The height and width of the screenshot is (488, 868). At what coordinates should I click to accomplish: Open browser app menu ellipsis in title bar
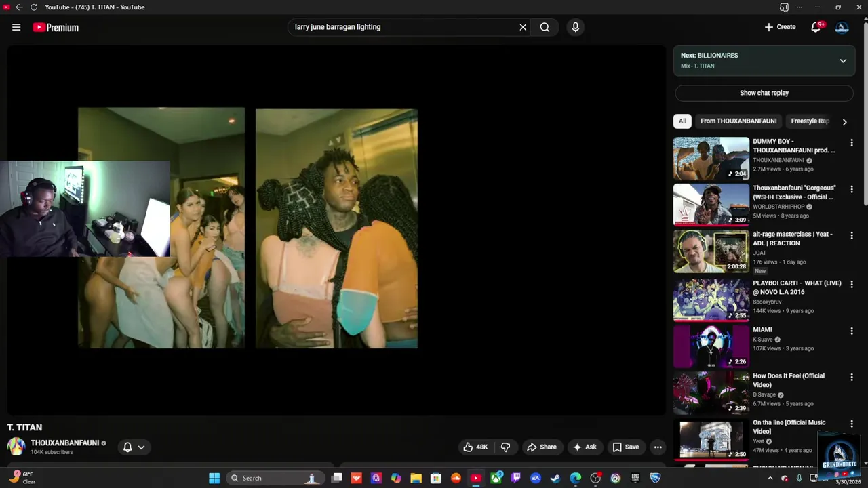tap(800, 7)
